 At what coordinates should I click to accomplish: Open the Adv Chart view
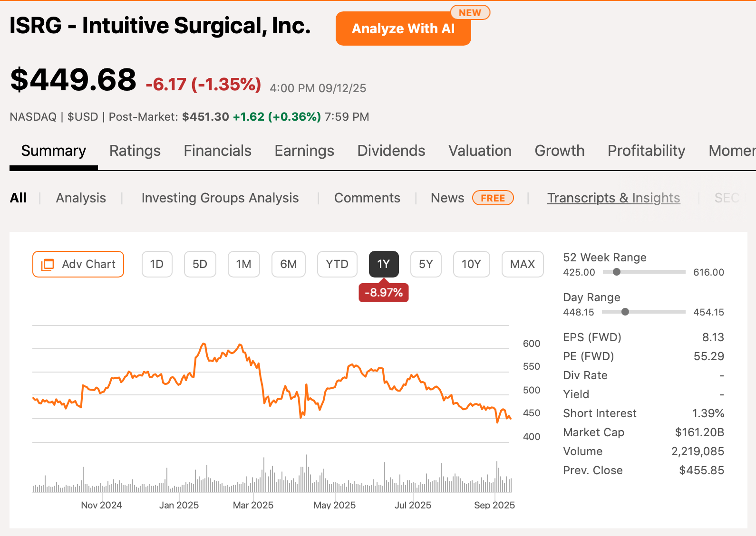(78, 264)
